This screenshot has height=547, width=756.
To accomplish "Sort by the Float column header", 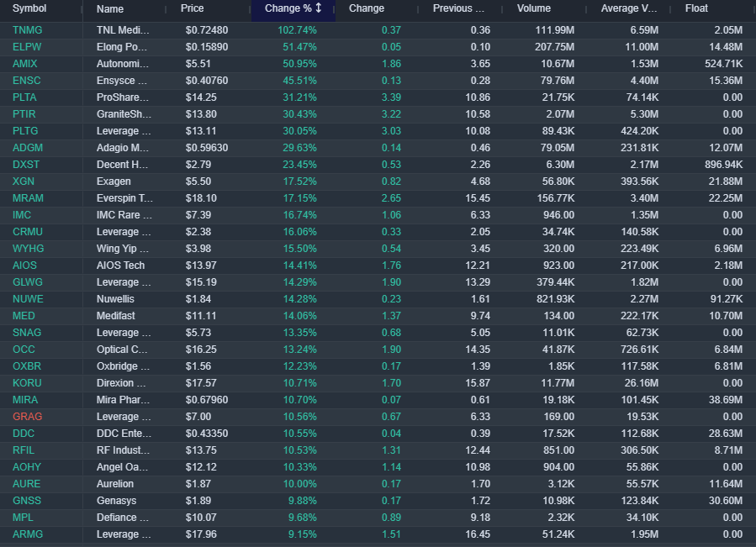I will (x=696, y=8).
